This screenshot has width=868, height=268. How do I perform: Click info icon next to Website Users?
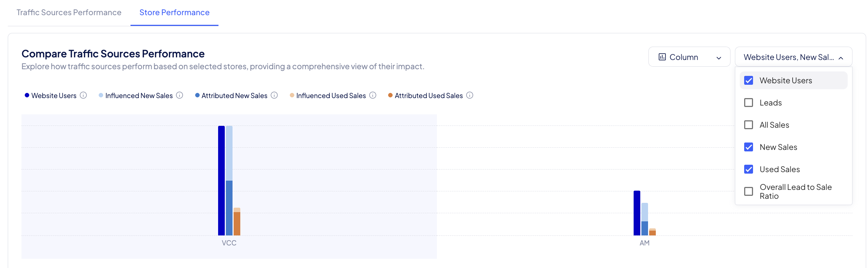tap(84, 96)
